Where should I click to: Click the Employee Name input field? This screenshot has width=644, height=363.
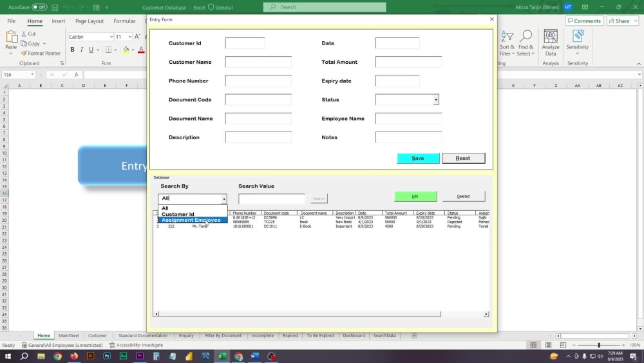click(409, 119)
